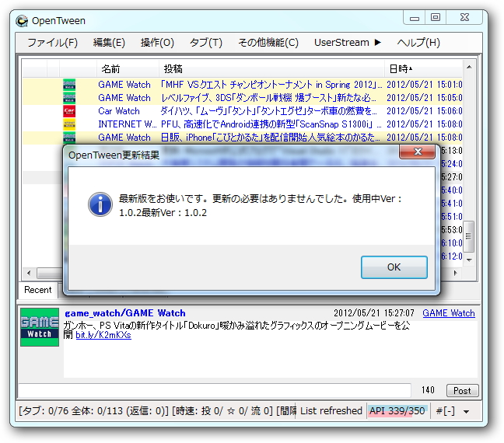Open the game_watch/GAME Watch user name link
The height and width of the screenshot is (443, 504).
(125, 313)
